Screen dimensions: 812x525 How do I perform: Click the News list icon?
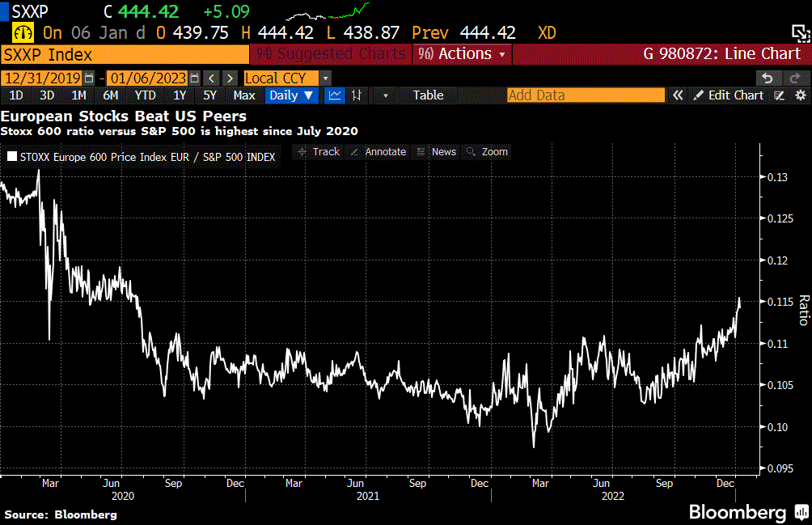point(421,152)
